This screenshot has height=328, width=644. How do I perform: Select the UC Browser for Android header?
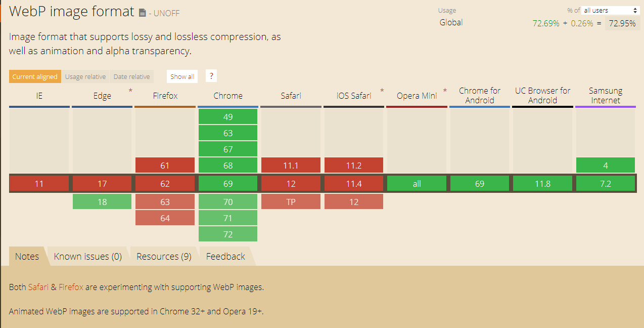(x=543, y=96)
